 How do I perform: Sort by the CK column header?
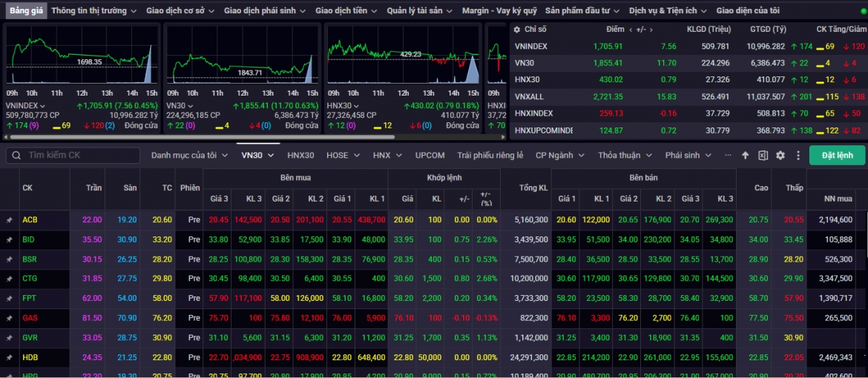click(x=27, y=188)
